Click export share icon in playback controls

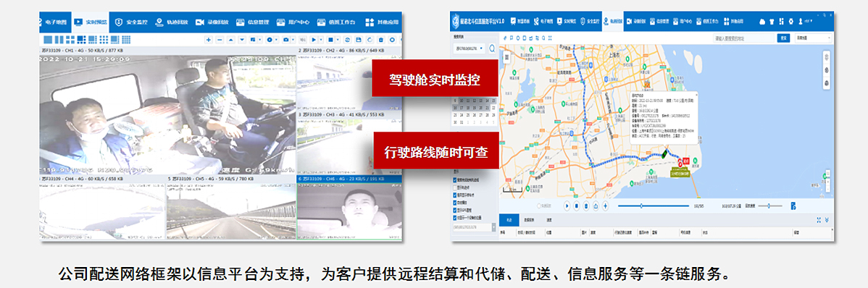coord(596,206)
